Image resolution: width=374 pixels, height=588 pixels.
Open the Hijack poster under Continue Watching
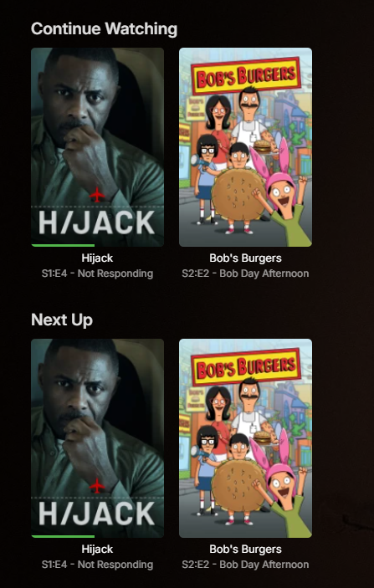tap(97, 147)
